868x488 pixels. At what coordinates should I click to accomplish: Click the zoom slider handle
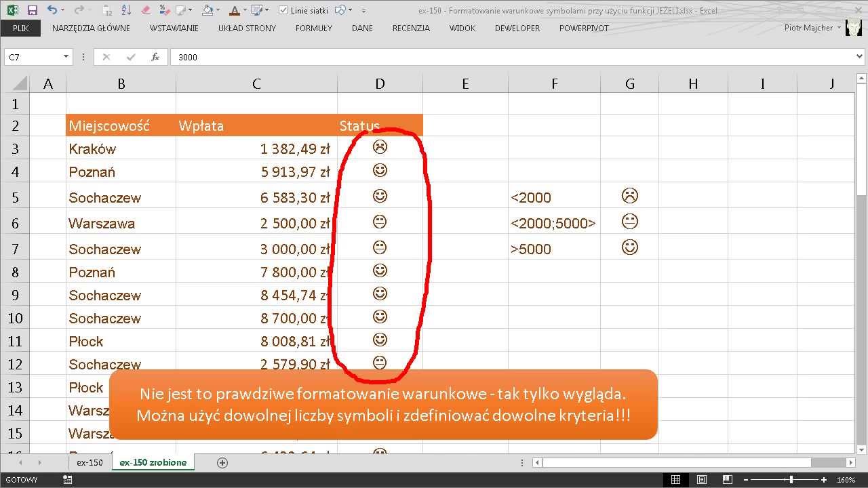pyautogui.click(x=791, y=480)
